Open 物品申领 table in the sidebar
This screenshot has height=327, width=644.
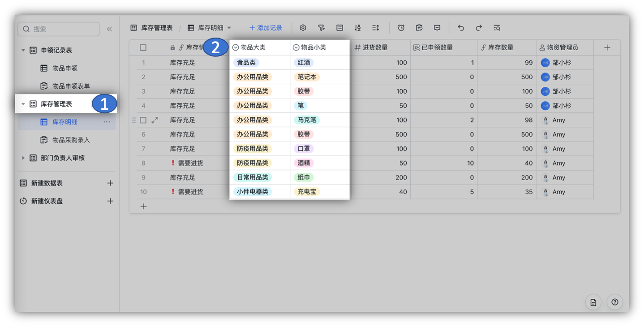coord(65,68)
